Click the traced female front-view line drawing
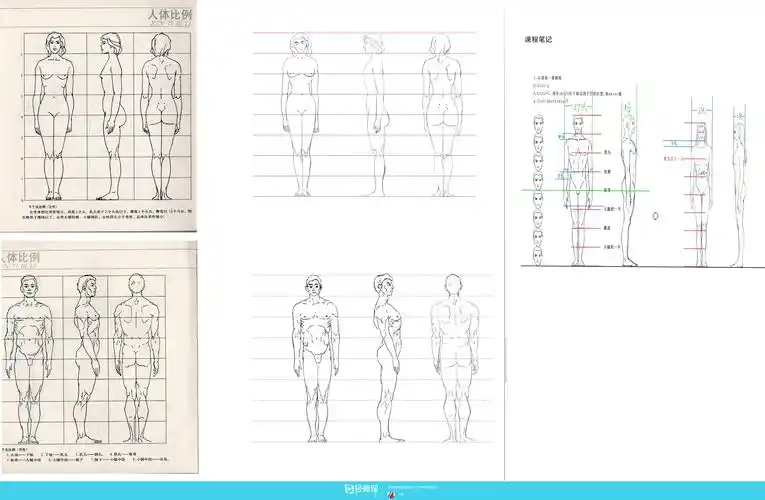This screenshot has width=765, height=500. pyautogui.click(x=300, y=115)
